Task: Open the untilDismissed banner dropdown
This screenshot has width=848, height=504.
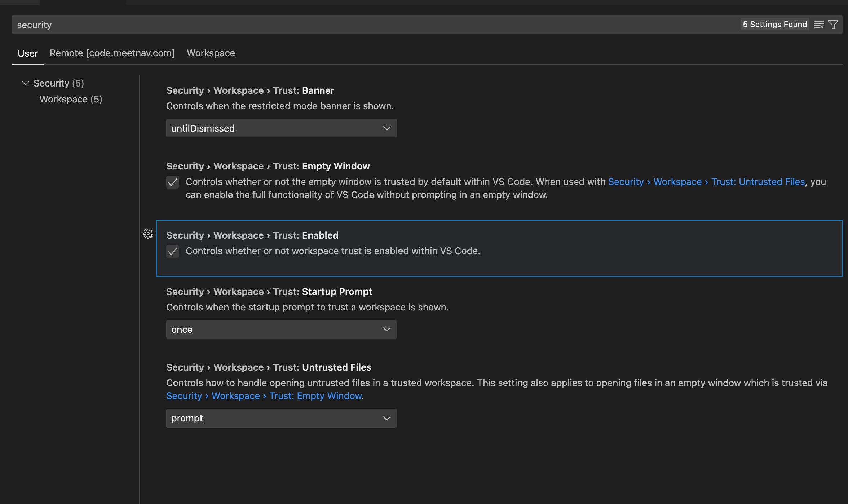Action: [x=281, y=128]
